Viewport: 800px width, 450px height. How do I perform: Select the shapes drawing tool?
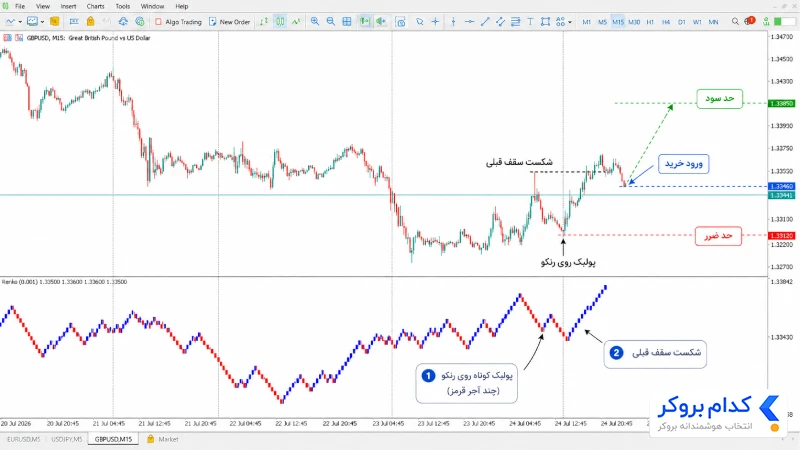point(545,21)
